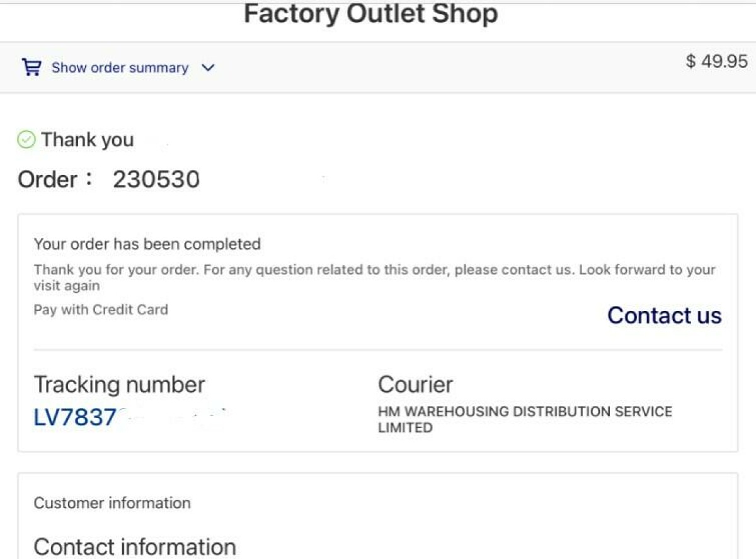
Task: Click the Factory Outlet Shop title
Action: 370,14
